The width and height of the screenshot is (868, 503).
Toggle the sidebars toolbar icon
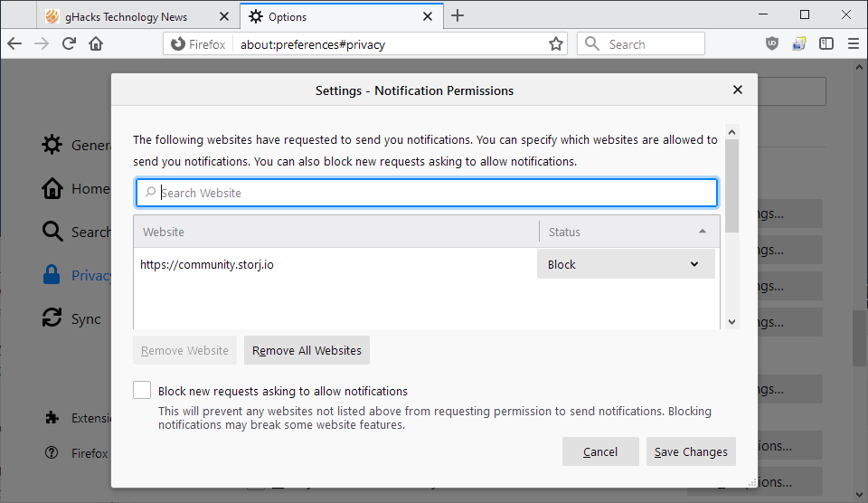click(826, 43)
